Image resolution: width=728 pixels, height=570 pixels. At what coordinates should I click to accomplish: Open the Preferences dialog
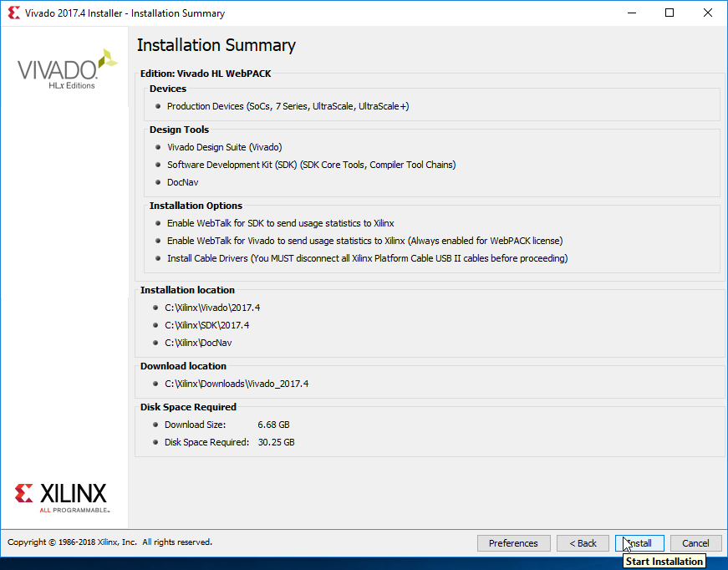(x=513, y=543)
